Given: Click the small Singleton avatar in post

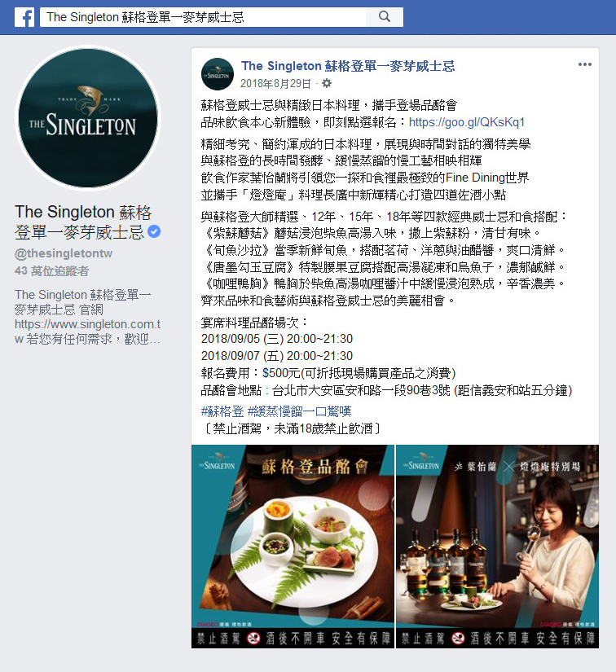Looking at the screenshot, I should pyautogui.click(x=218, y=74).
